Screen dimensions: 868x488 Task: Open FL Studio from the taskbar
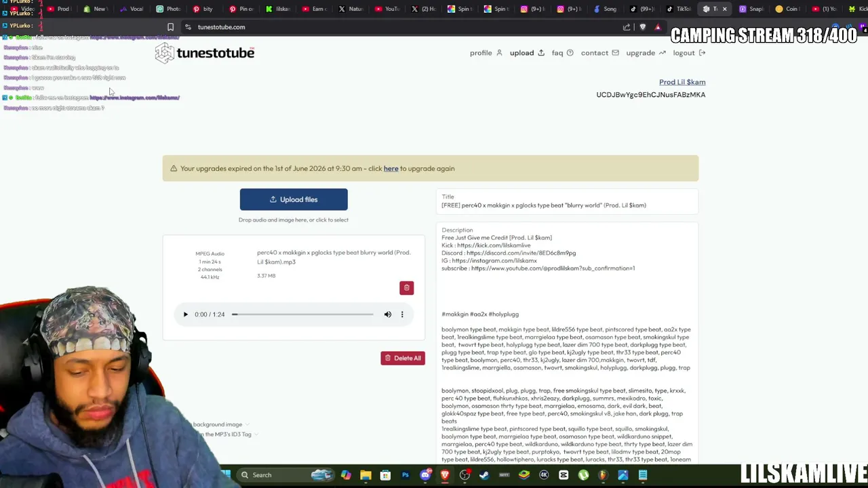[603, 475]
